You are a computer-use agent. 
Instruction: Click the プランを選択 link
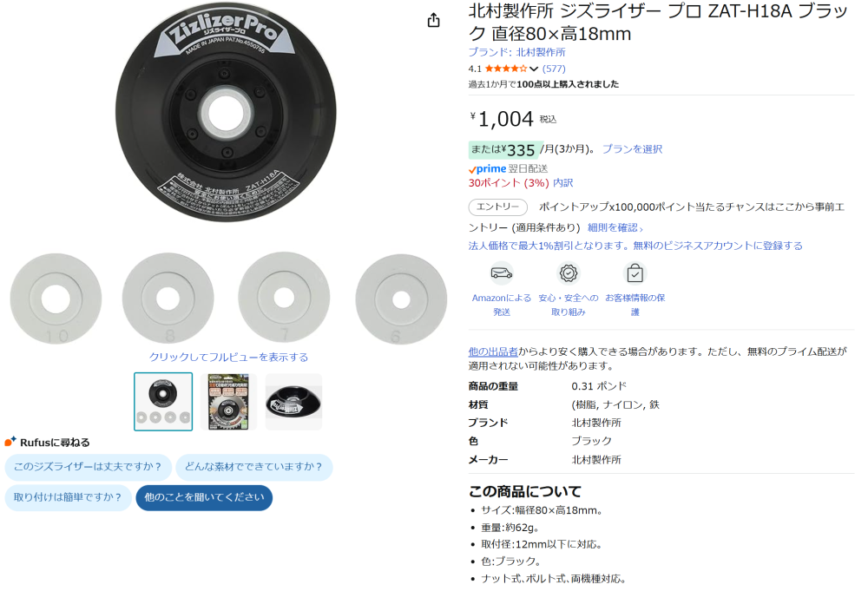632,149
